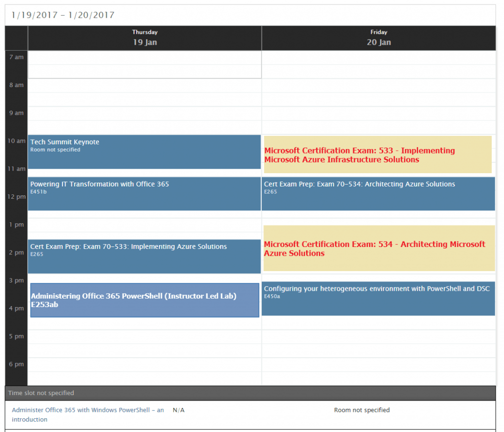
Task: Click Microsoft Certification Exam 534 entry
Action: pos(379,248)
